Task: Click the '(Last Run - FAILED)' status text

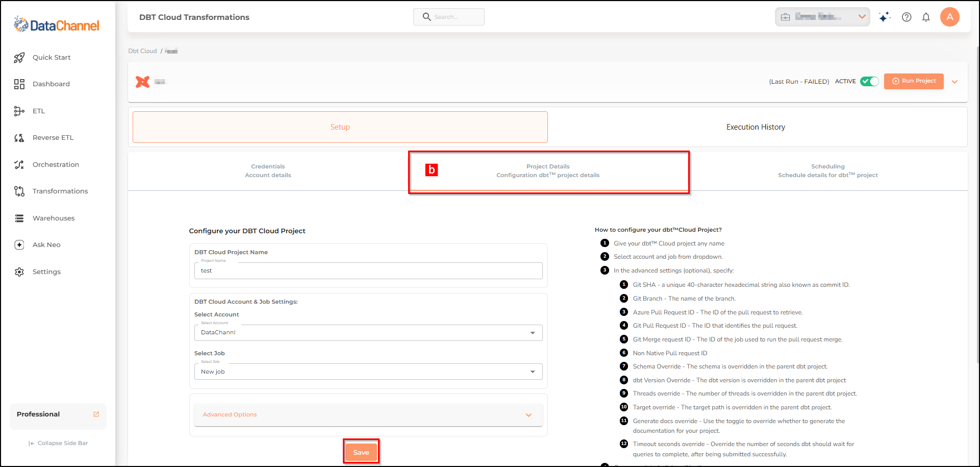Action: tap(799, 82)
